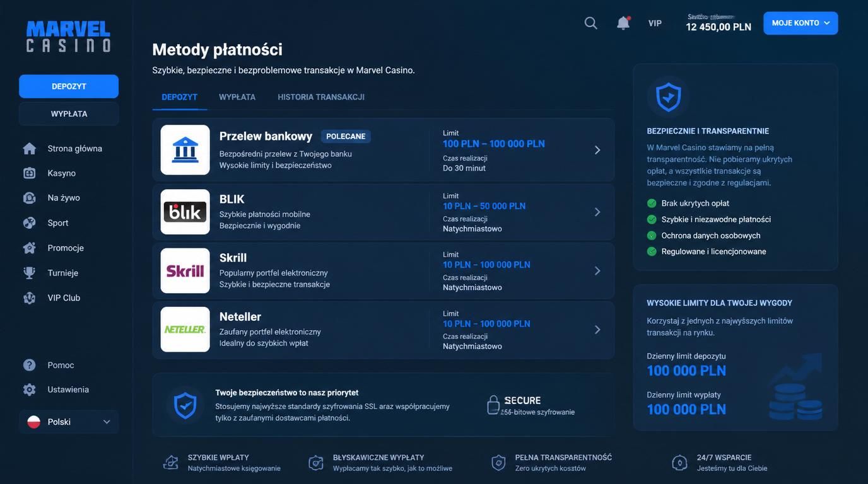Open the VIP link in header
Image resolution: width=868 pixels, height=484 pixels.
655,23
